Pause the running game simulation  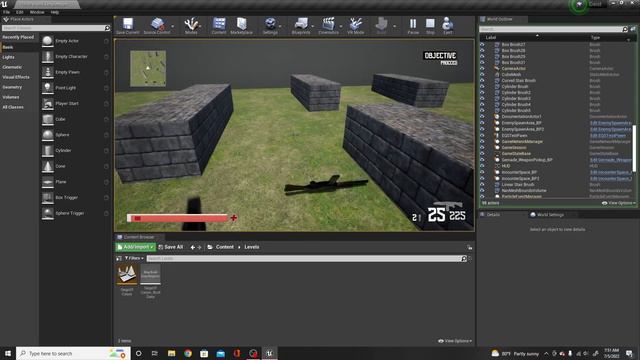click(x=413, y=24)
